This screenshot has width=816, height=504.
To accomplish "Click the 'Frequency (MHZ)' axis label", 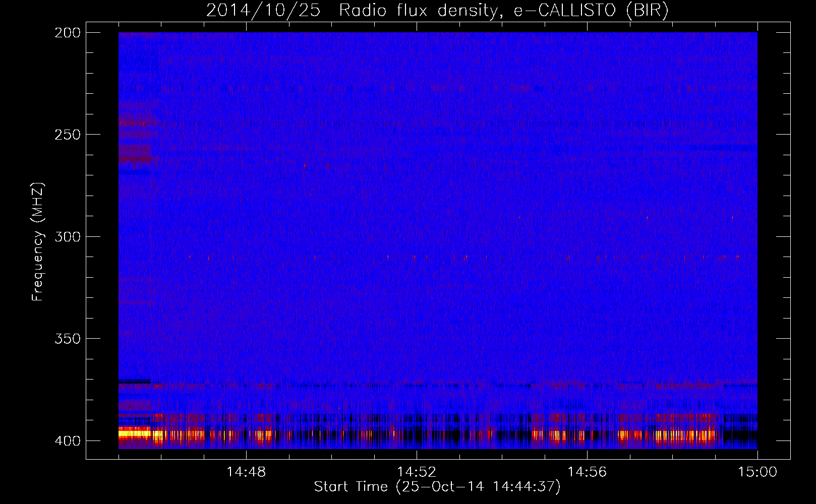I will (38, 242).
